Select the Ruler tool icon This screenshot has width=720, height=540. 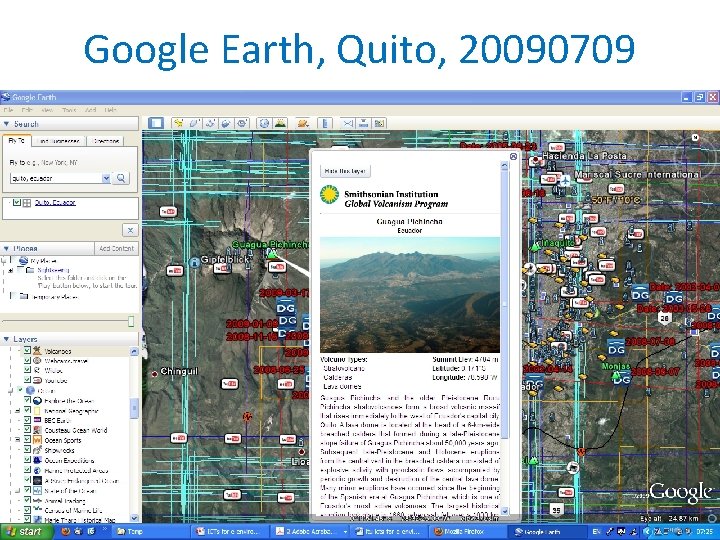pos(325,123)
